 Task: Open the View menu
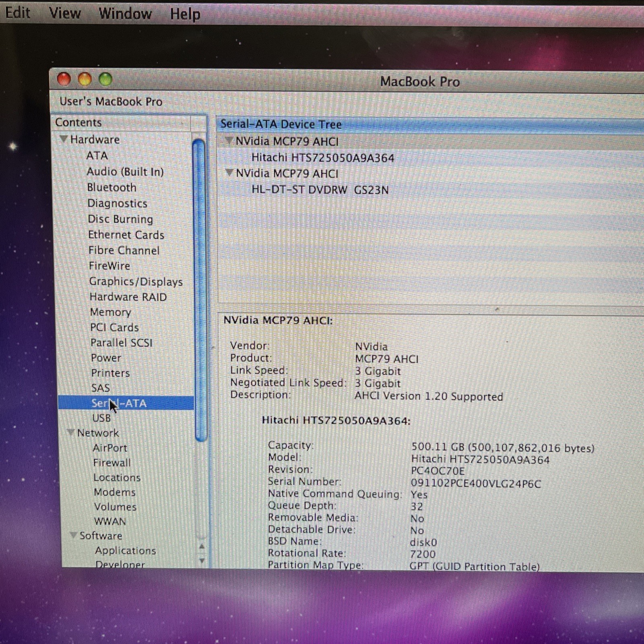65,13
